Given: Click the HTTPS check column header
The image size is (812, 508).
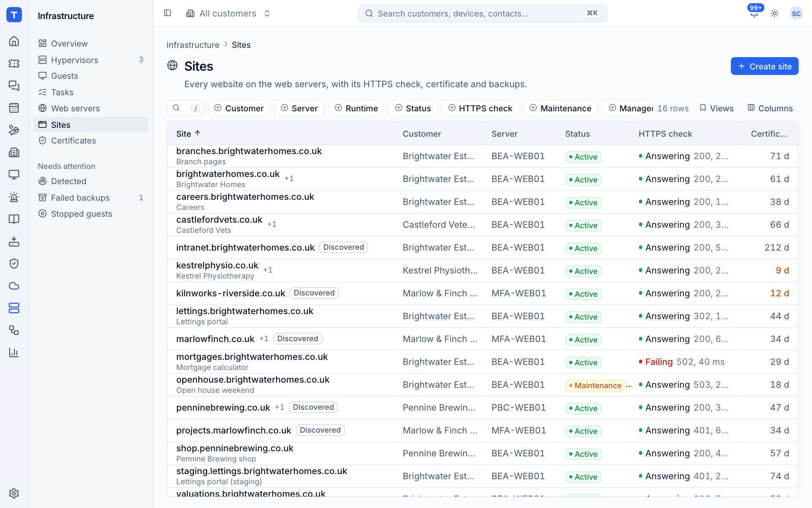Looking at the screenshot, I should pyautogui.click(x=665, y=134).
